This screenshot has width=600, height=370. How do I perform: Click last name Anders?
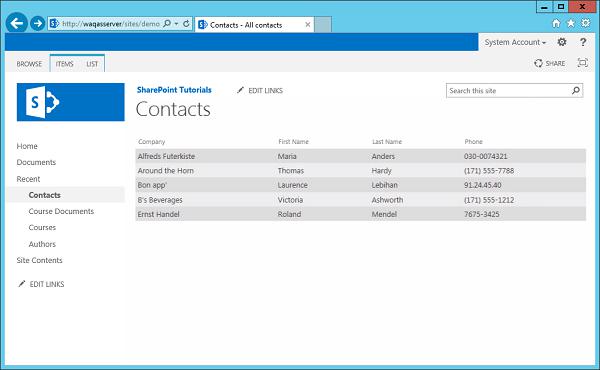(x=383, y=156)
